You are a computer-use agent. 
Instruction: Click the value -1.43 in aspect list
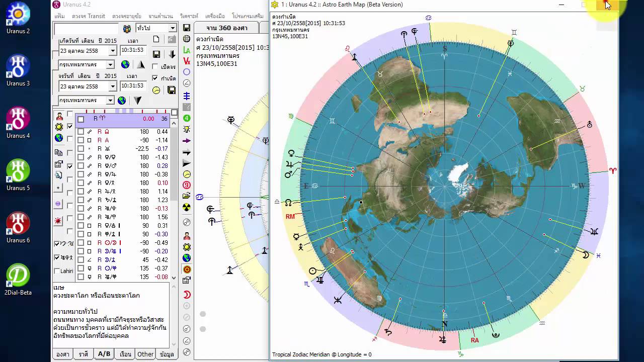tap(162, 157)
